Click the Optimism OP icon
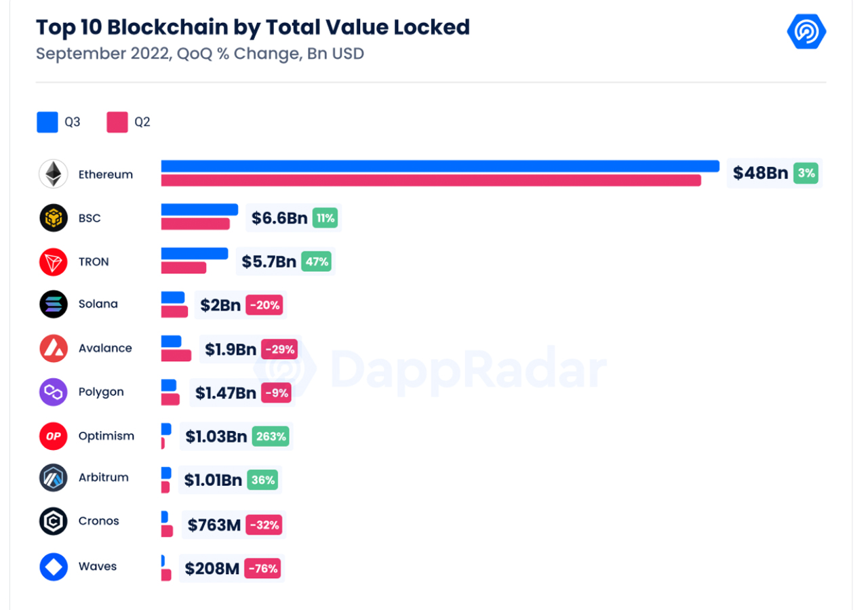This screenshot has height=610, width=868. coord(53,436)
